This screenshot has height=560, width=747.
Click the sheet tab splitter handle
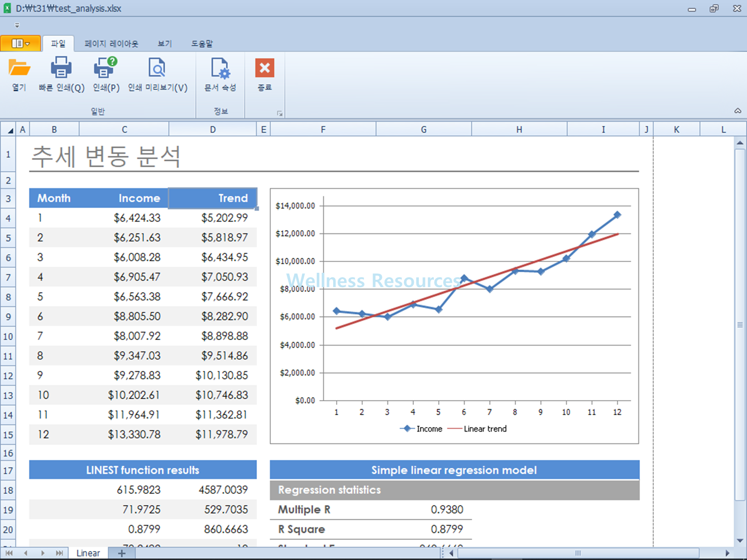point(442,553)
